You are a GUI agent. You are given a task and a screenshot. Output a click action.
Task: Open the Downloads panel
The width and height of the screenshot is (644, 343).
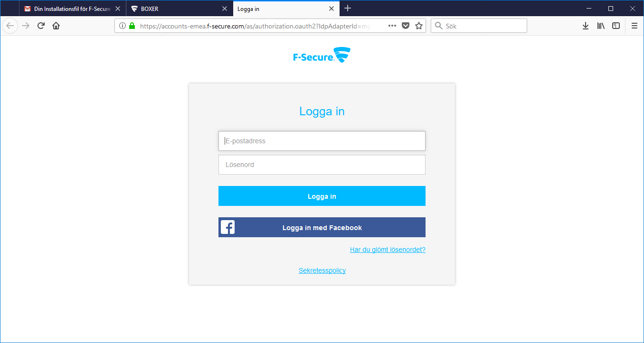coord(586,26)
